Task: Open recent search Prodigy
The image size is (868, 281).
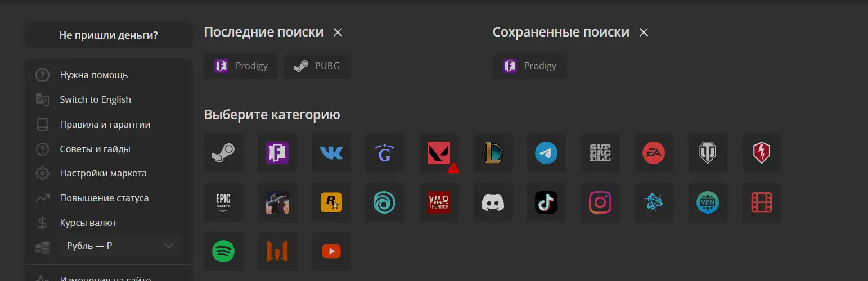Action: pos(241,66)
